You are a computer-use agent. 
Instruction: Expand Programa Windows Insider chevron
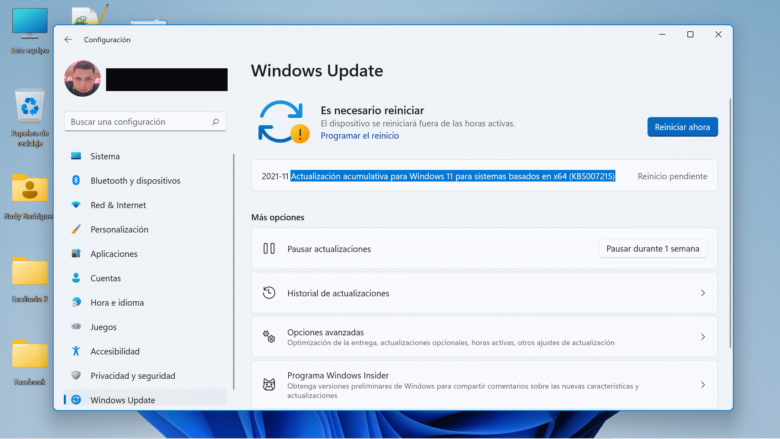tap(702, 384)
